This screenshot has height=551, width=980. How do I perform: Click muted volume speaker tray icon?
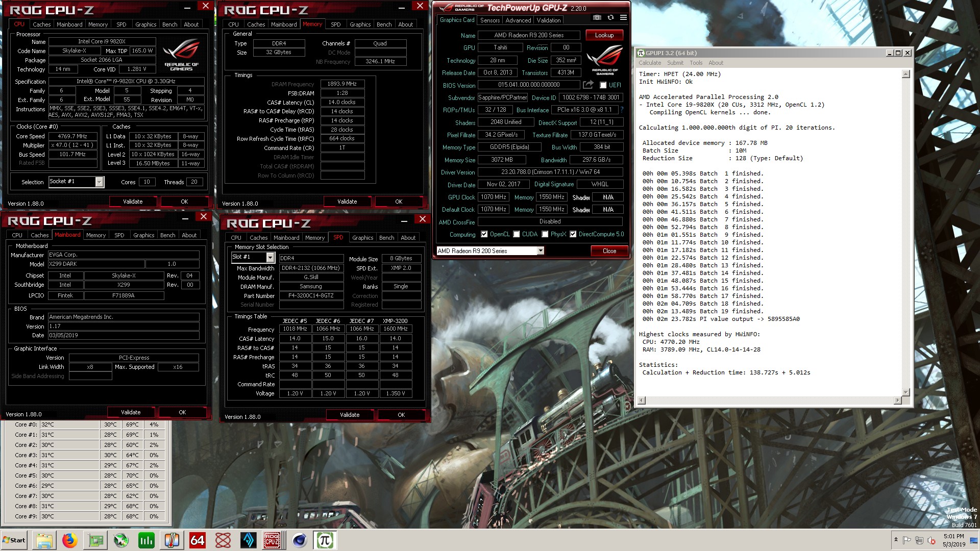point(932,540)
